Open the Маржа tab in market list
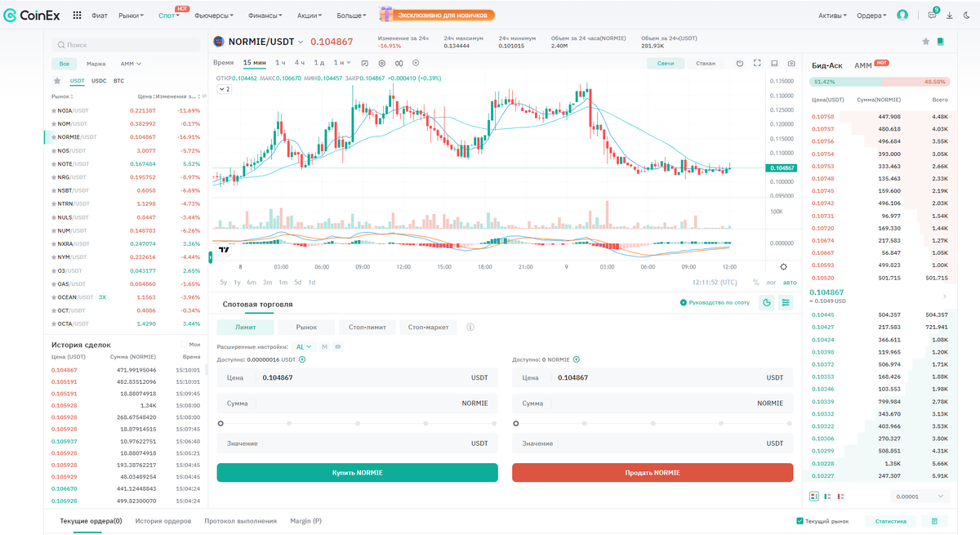Screen dimensions: 980x535 pos(96,64)
